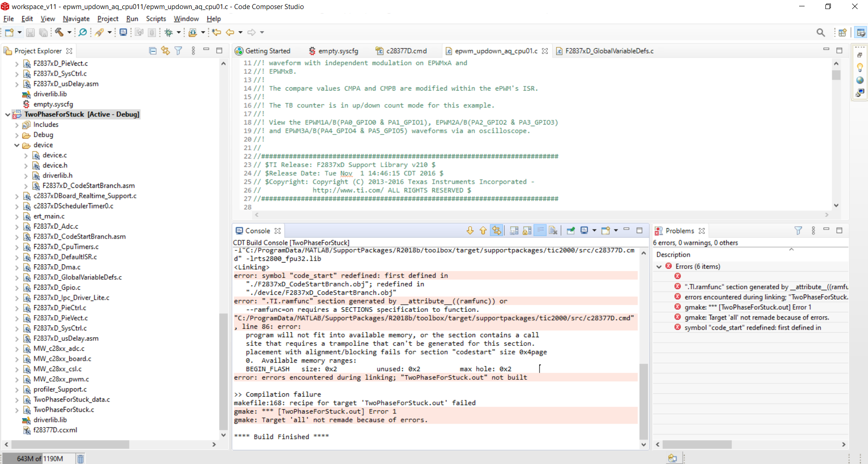The width and height of the screenshot is (868, 464).
Task: Click Display Selected Console monitor icon
Action: tap(584, 230)
